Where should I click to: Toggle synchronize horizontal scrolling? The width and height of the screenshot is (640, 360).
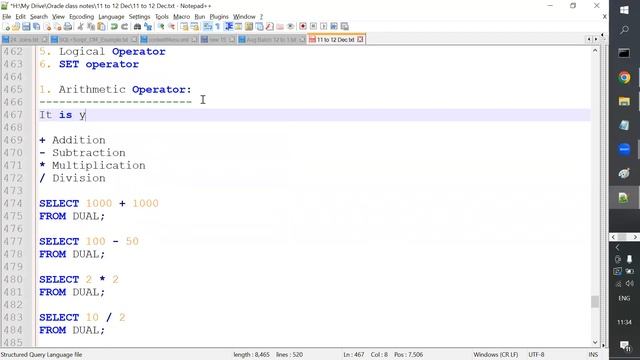pyautogui.click(x=195, y=27)
